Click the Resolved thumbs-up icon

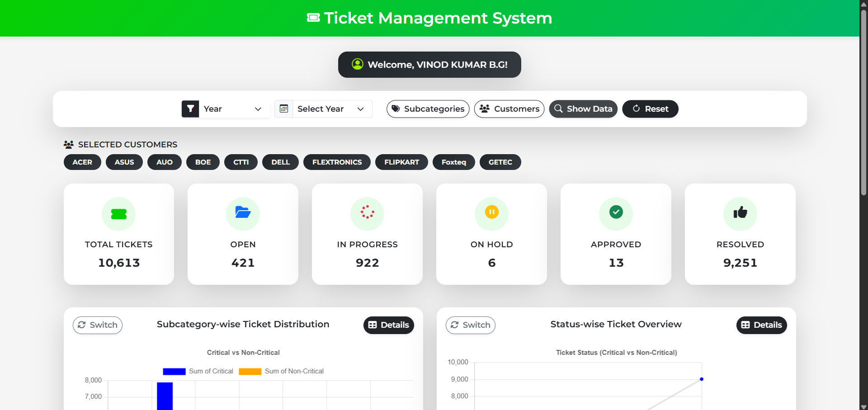click(741, 212)
